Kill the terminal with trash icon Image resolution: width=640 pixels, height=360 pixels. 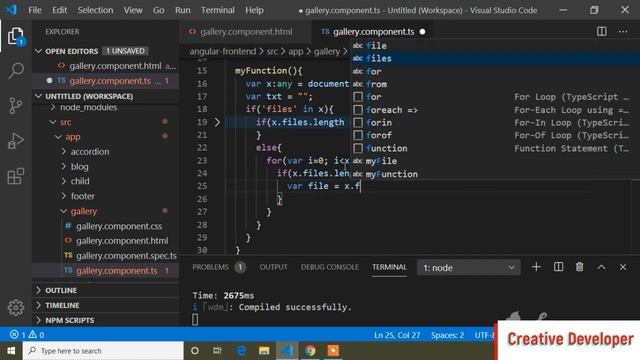click(579, 267)
